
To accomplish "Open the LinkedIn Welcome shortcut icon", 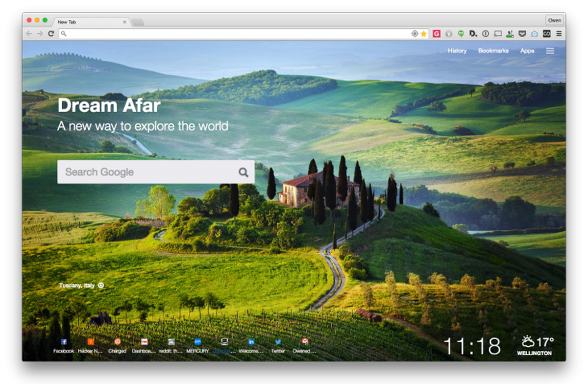I will tap(251, 342).
